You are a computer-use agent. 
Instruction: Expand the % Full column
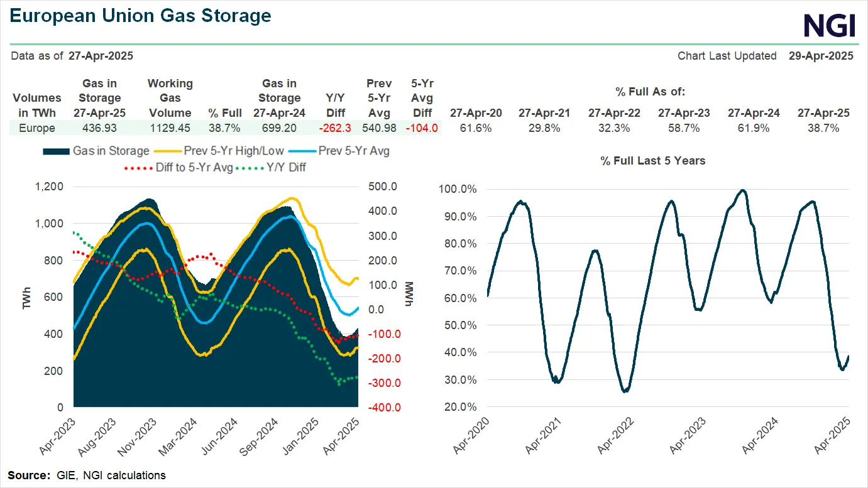point(224,113)
